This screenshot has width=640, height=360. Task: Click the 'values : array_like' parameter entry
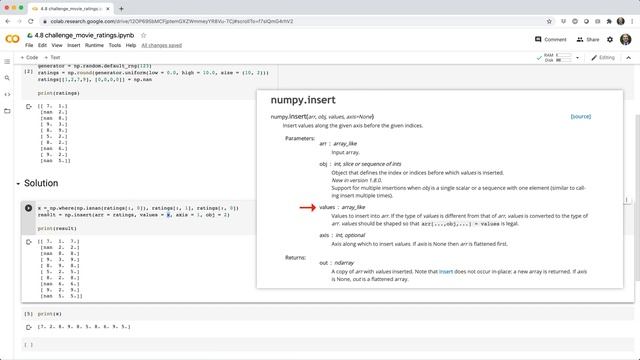pyautogui.click(x=342, y=207)
